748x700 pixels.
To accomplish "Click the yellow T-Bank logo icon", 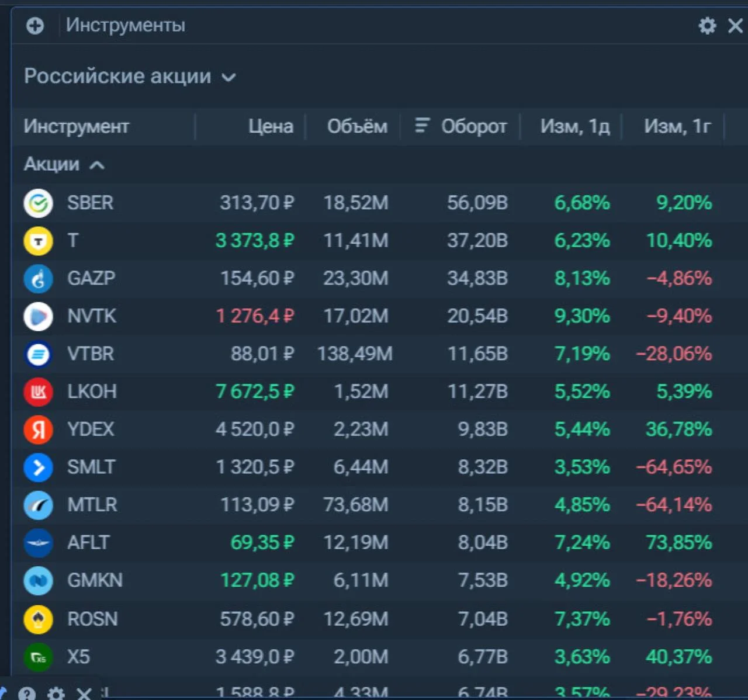I will point(39,241).
